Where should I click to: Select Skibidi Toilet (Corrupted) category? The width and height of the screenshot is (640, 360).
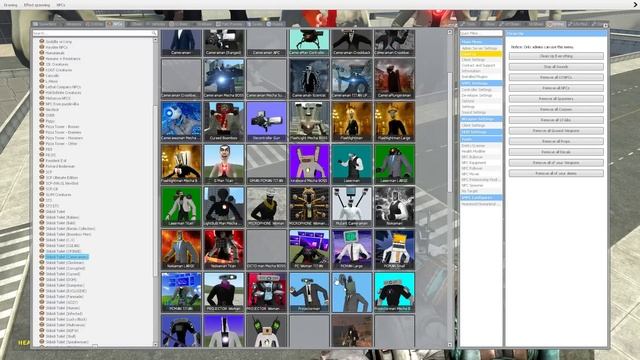click(x=65, y=268)
